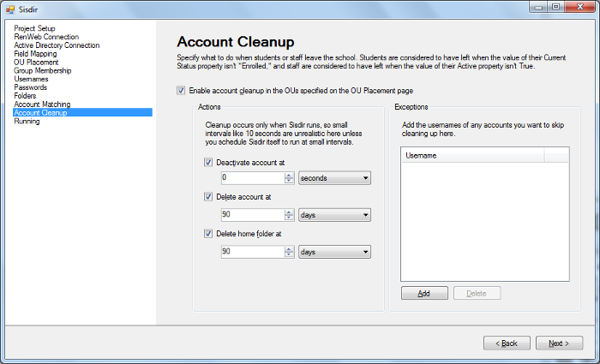This screenshot has width=600, height=364.
Task: Go to the Running page
Action: click(27, 122)
